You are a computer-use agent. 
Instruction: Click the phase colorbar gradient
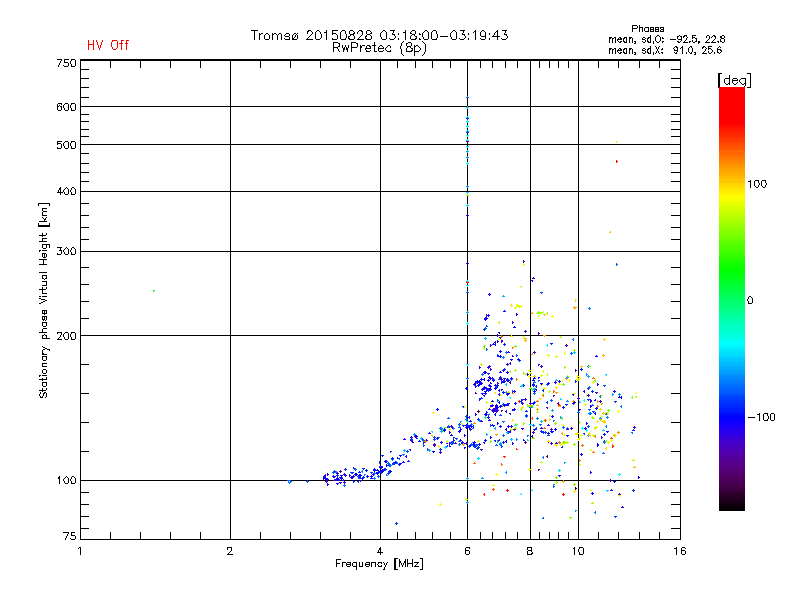coord(732,298)
